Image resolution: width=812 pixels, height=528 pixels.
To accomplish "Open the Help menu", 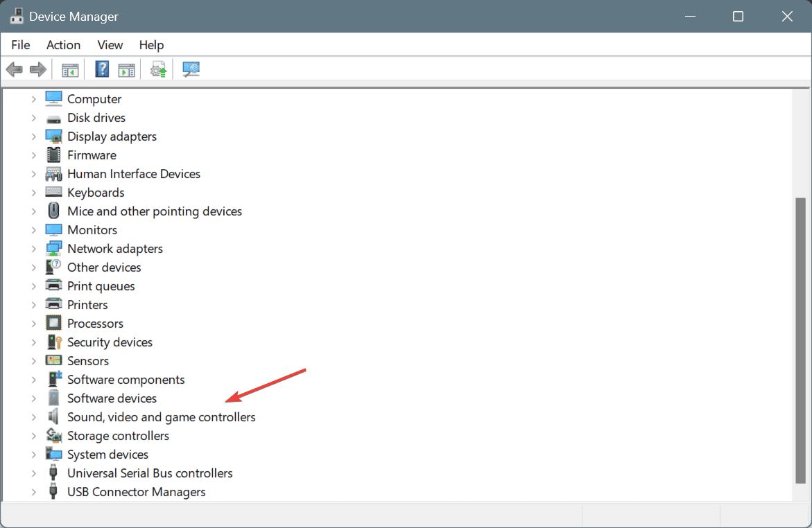I will click(151, 45).
